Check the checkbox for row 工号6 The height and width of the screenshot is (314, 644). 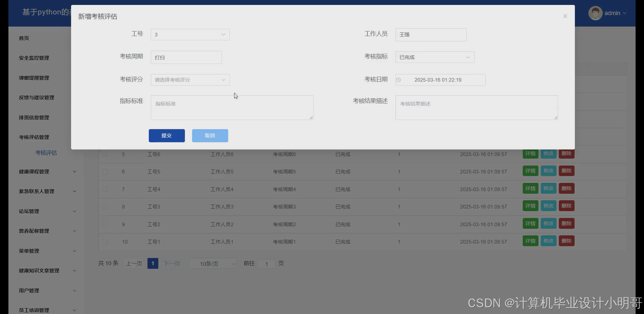point(105,154)
